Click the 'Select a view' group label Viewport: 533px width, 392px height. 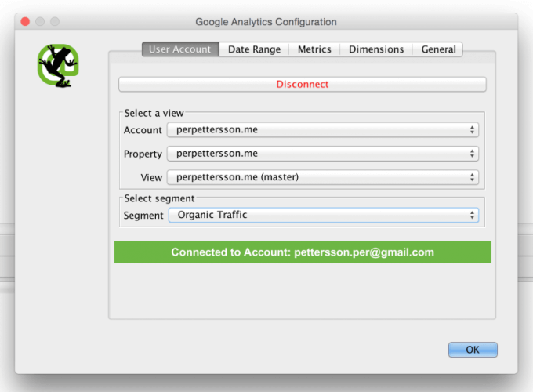pyautogui.click(x=154, y=113)
